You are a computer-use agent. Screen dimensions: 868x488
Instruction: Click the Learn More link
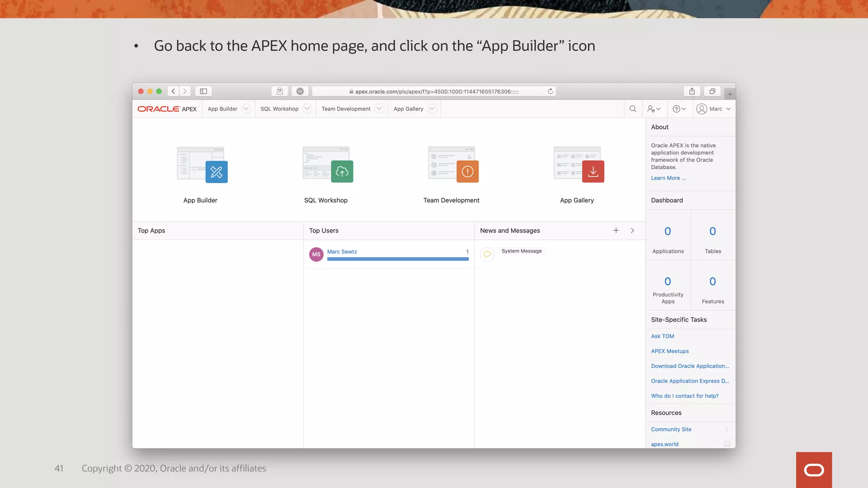pos(668,178)
